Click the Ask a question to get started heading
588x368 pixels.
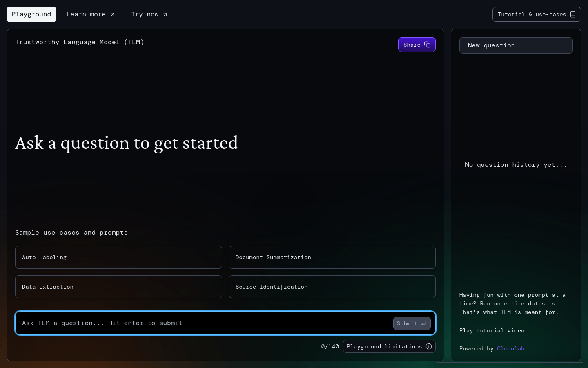127,143
